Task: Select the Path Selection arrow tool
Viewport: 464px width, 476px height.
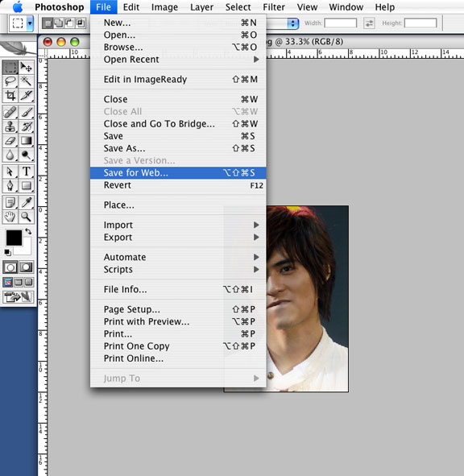Action: pos(10,172)
